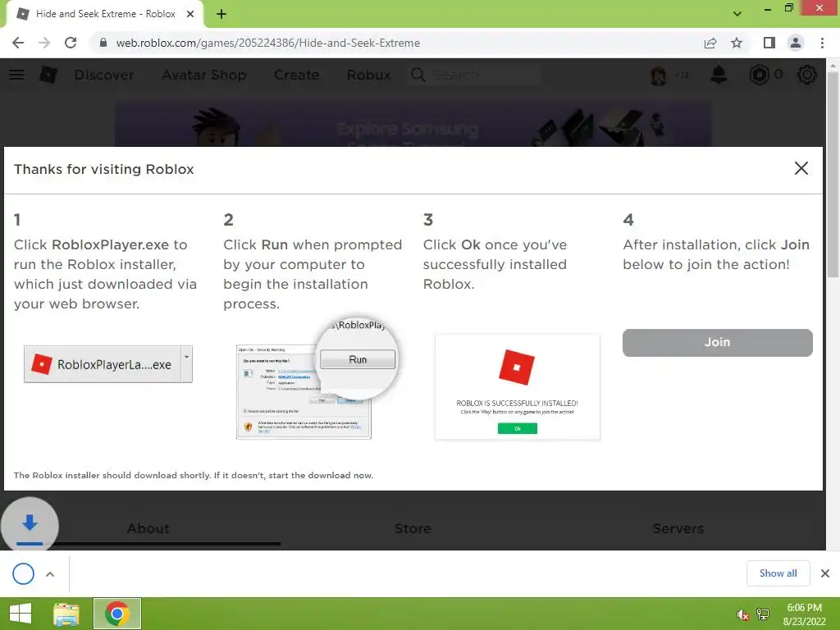The image size is (840, 630).
Task: Go back using the browser back arrow
Action: pyautogui.click(x=18, y=43)
